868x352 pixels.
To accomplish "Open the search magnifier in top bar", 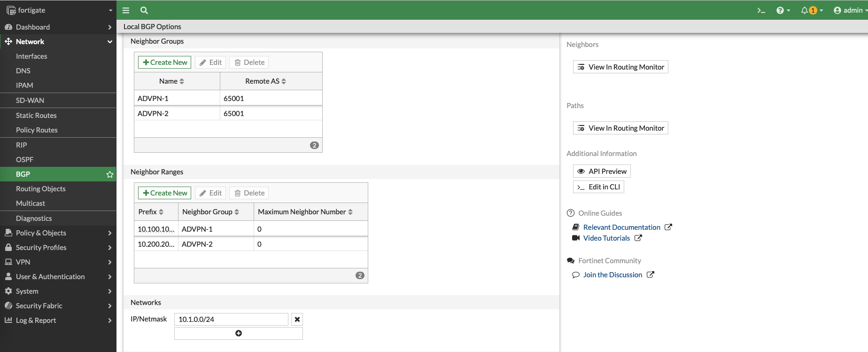I will 144,10.
